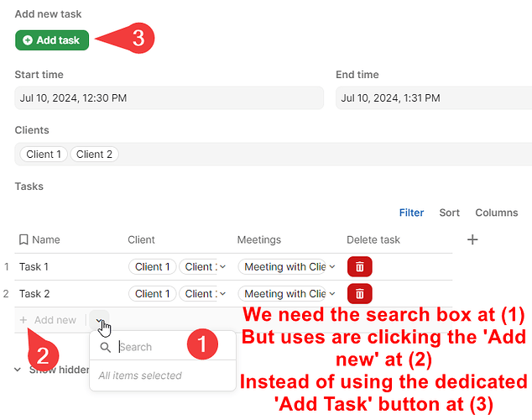Click Client 1 chip in Task 1 row

(x=153, y=267)
